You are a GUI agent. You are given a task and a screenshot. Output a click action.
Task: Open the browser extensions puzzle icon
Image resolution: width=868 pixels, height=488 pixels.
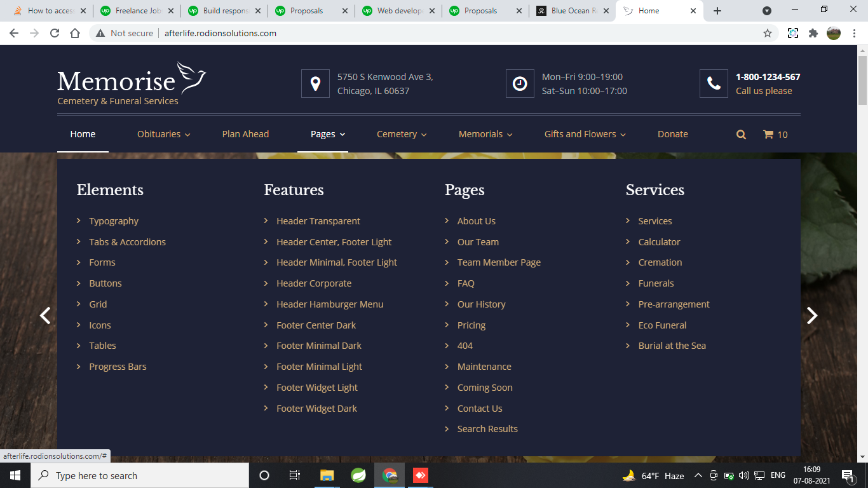coord(813,33)
